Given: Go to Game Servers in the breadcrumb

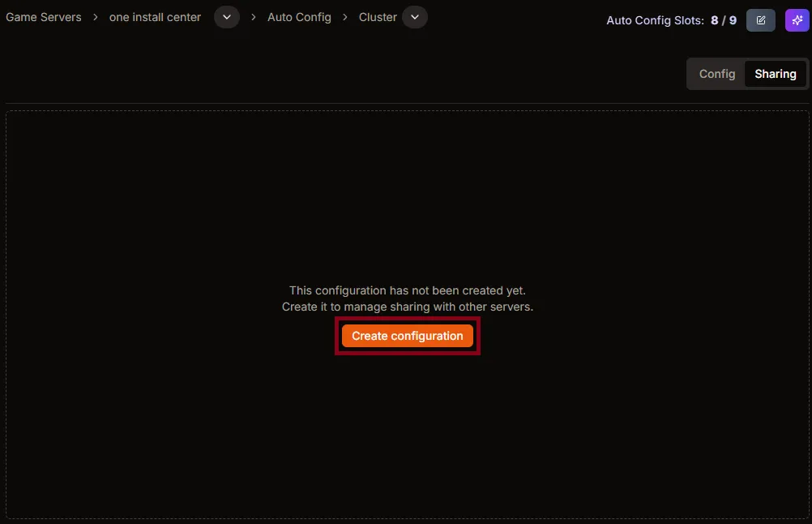Looking at the screenshot, I should pyautogui.click(x=44, y=17).
